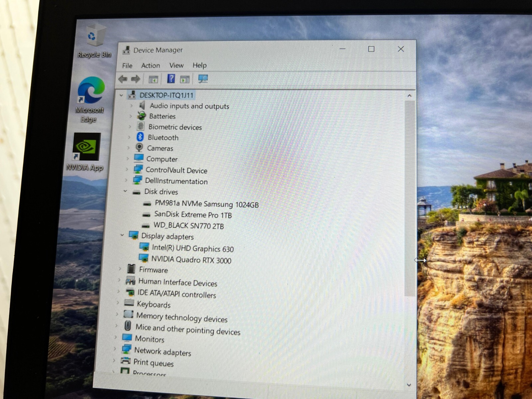Select the Memory technology devices label
The height and width of the screenshot is (399, 532).
[182, 318]
